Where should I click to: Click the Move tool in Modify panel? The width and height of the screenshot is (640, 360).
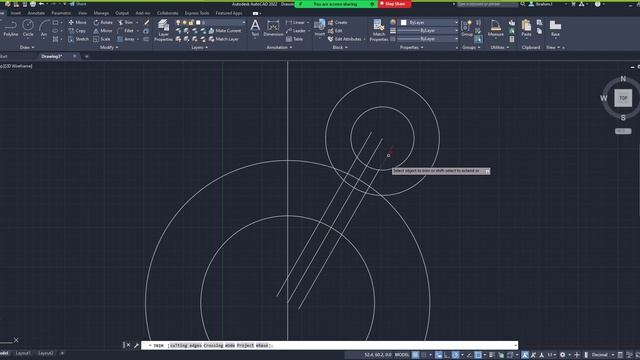tap(77, 22)
